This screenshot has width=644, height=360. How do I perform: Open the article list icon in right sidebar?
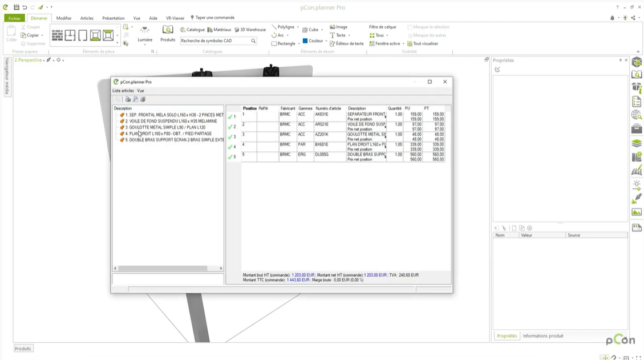(x=637, y=102)
